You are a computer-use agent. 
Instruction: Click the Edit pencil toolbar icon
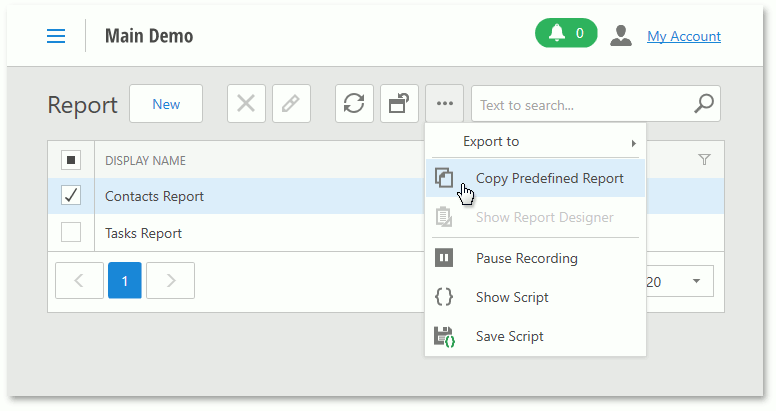coord(291,104)
